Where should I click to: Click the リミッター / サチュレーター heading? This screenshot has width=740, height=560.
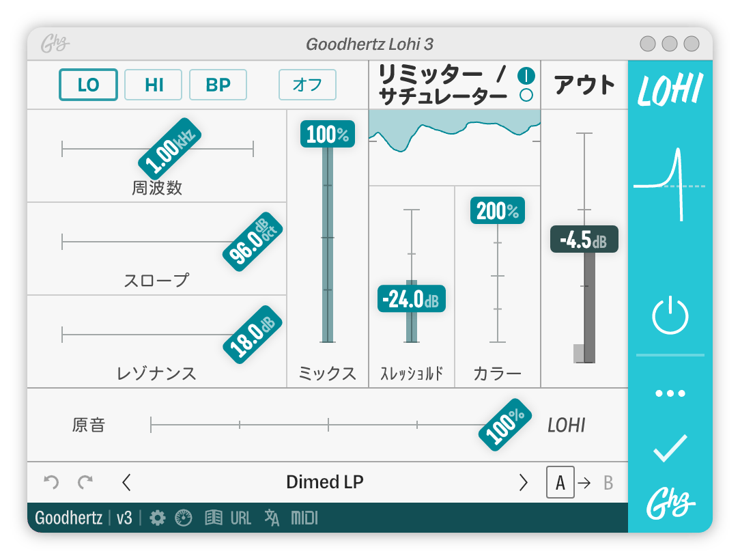(x=442, y=85)
